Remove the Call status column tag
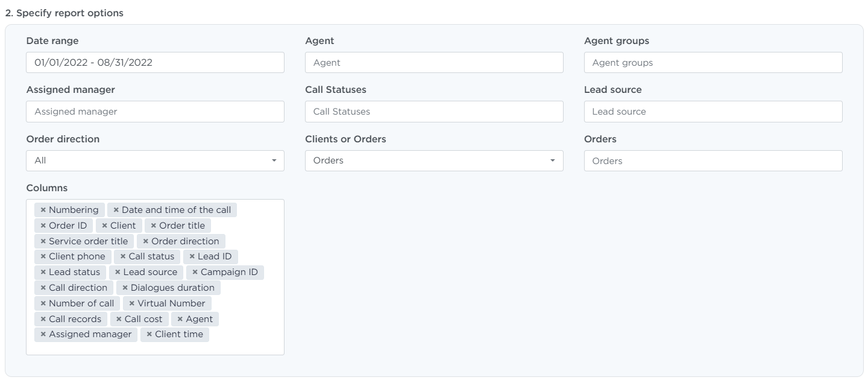Screen dimensions: 868x380 point(123,256)
